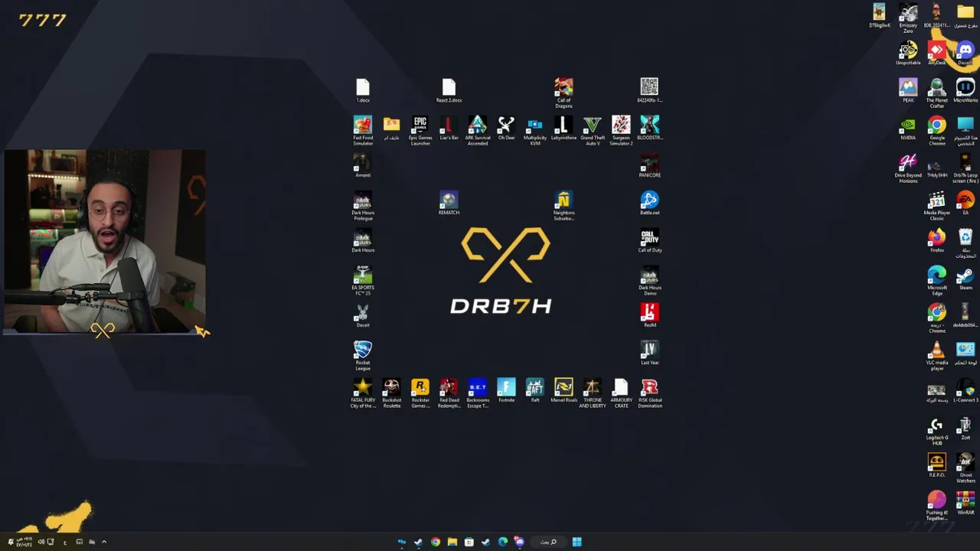Select the Red Dead Redemption shortcut
The width and height of the screenshot is (980, 551).
point(449,393)
